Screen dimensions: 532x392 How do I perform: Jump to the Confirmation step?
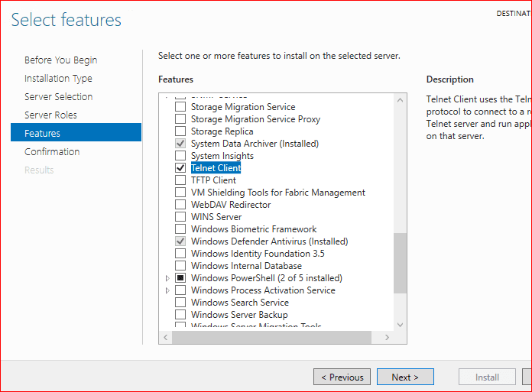52,152
